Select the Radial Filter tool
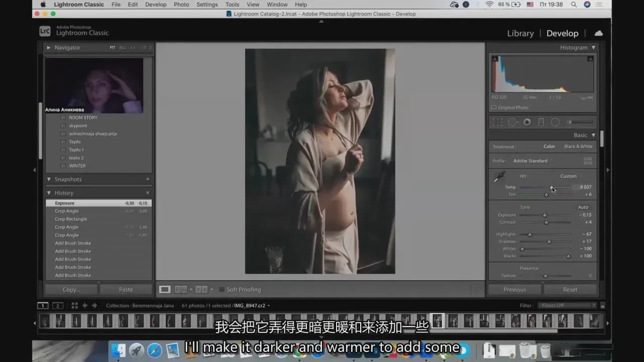 (x=555, y=122)
